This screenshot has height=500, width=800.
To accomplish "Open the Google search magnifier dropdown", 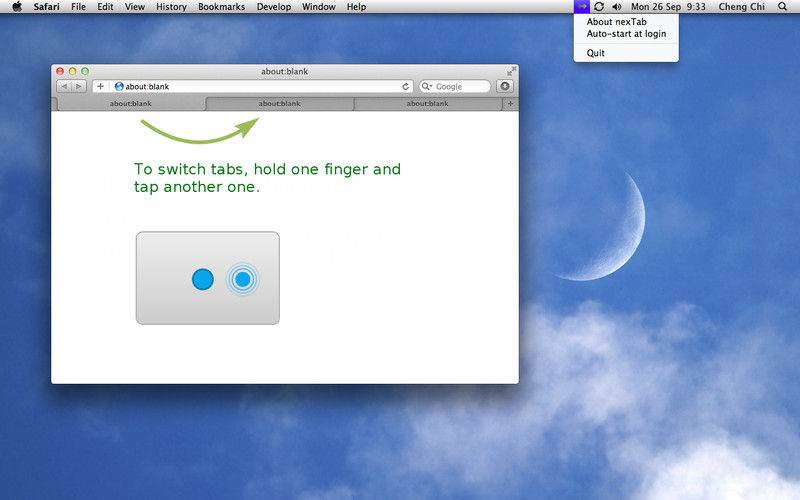I will click(427, 86).
